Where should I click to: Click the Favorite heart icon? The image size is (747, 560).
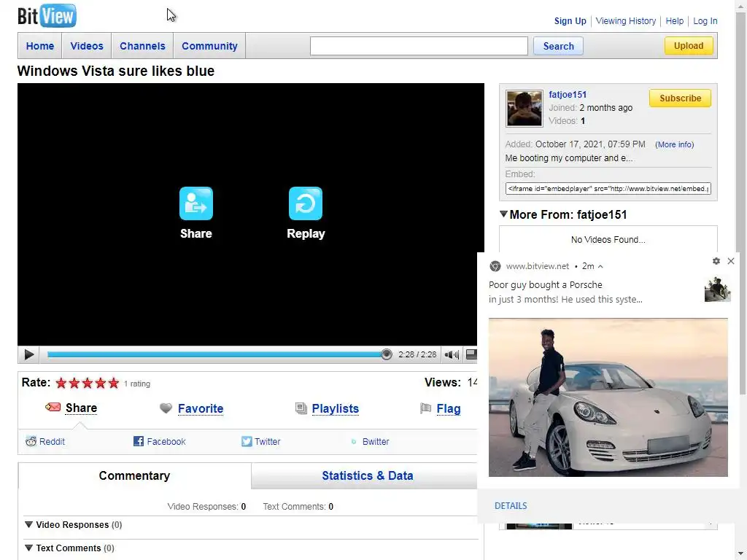coord(166,408)
